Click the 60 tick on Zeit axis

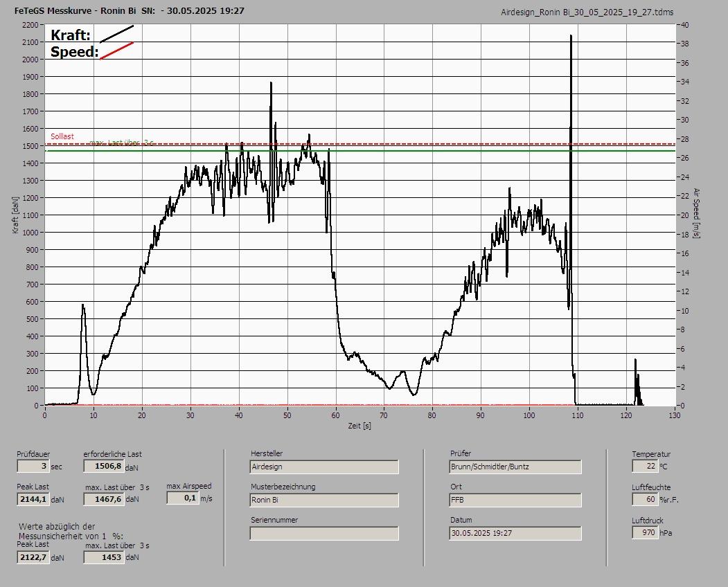click(336, 415)
